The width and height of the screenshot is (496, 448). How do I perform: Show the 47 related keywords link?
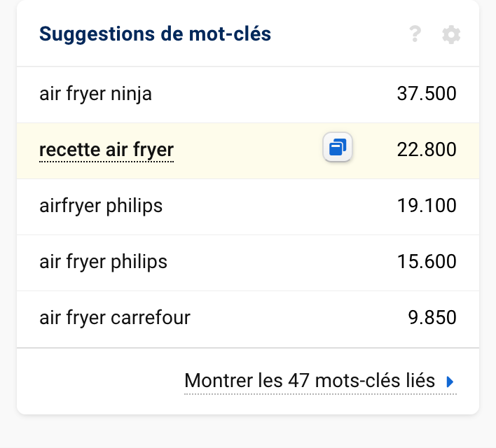coord(309,381)
